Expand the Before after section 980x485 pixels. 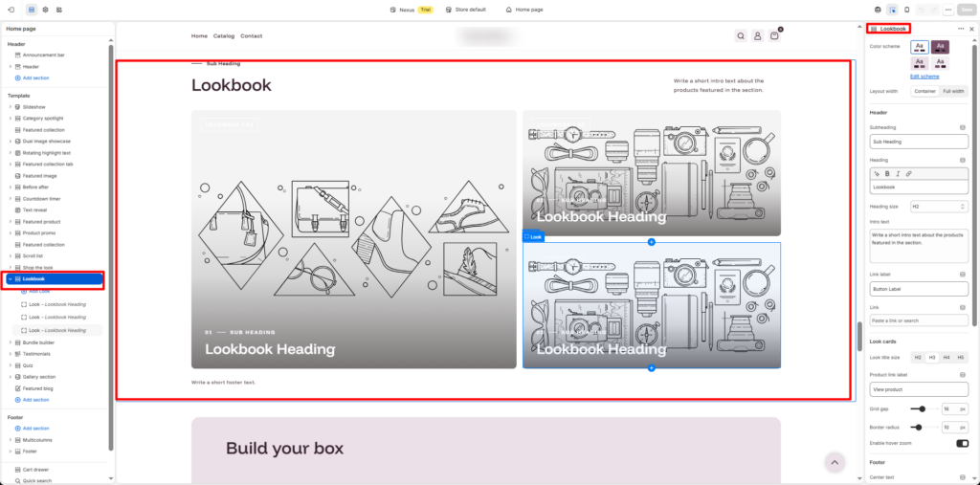pos(10,187)
